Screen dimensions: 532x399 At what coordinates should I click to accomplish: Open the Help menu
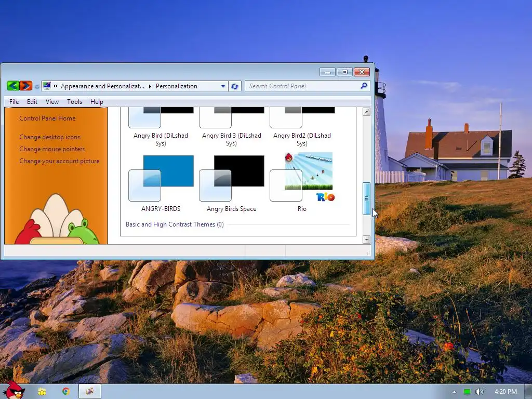tap(97, 102)
